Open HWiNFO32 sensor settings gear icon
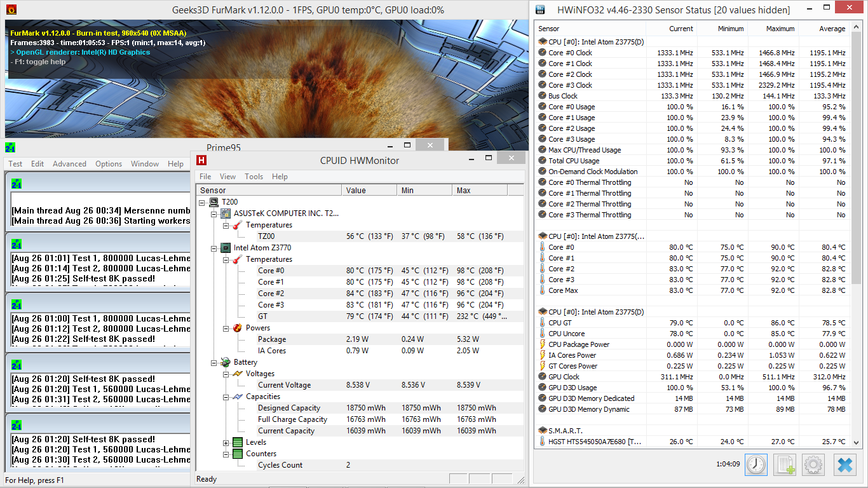Screen dimensions: 868x488 coord(813,464)
